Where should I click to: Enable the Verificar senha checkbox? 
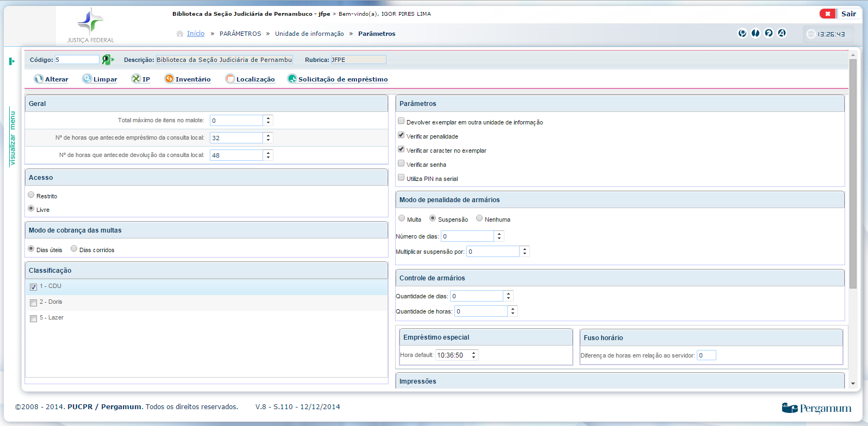401,164
